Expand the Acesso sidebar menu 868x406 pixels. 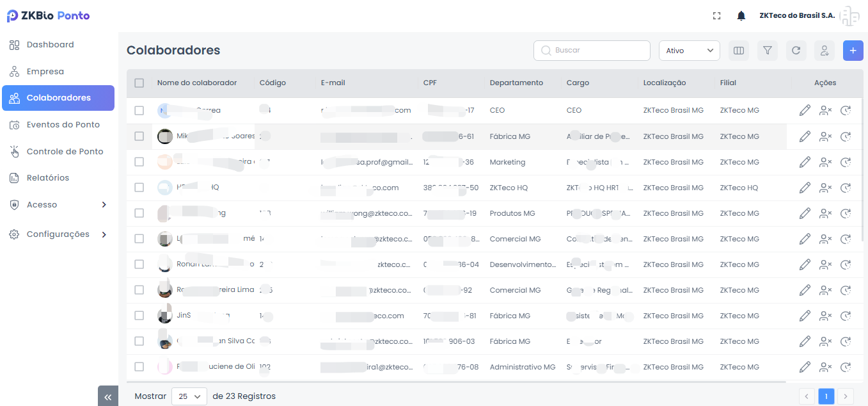pyautogui.click(x=58, y=205)
